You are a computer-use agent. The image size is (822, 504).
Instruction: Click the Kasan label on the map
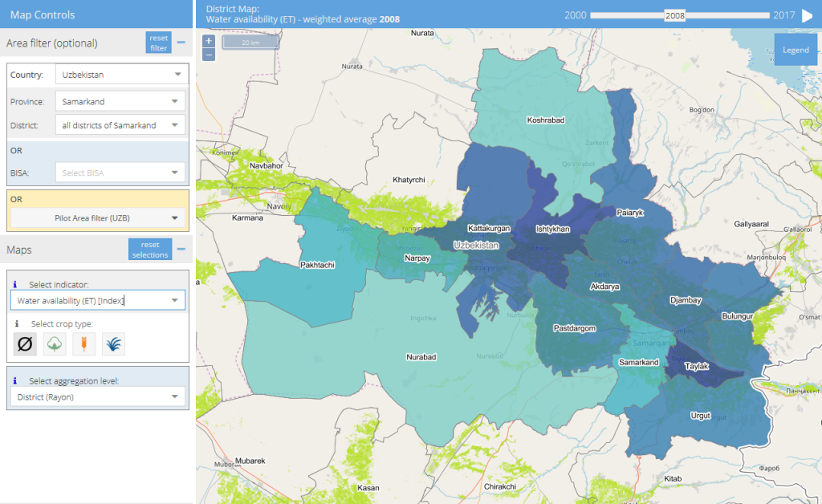pyautogui.click(x=368, y=487)
